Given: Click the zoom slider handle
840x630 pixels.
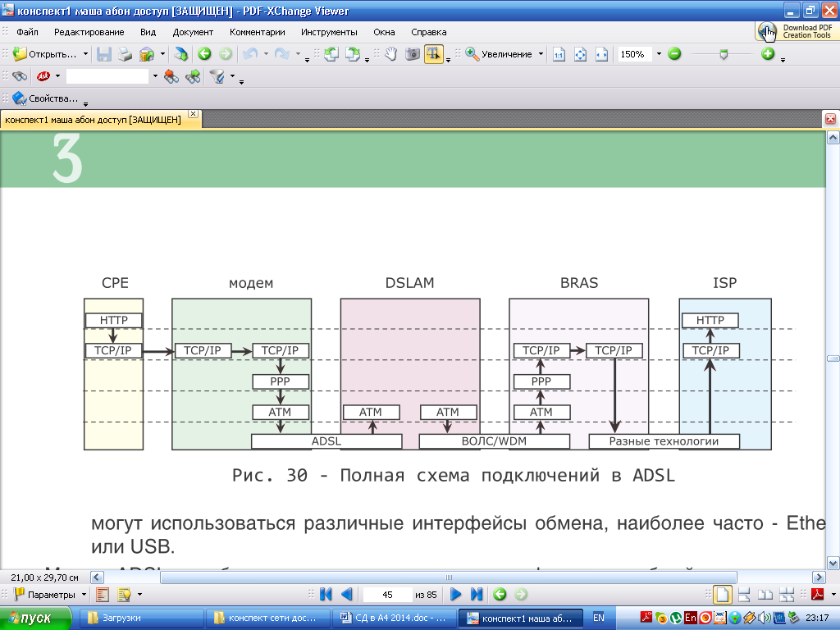Looking at the screenshot, I should tap(723, 54).
